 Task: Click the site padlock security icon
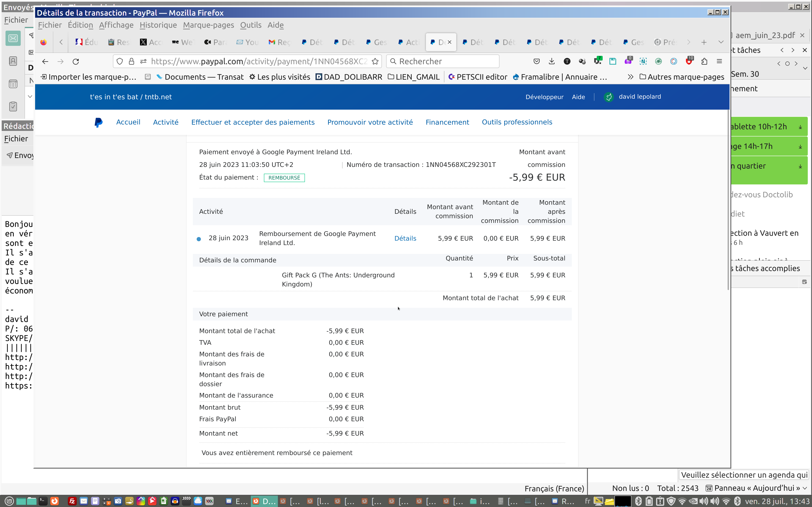tap(132, 61)
